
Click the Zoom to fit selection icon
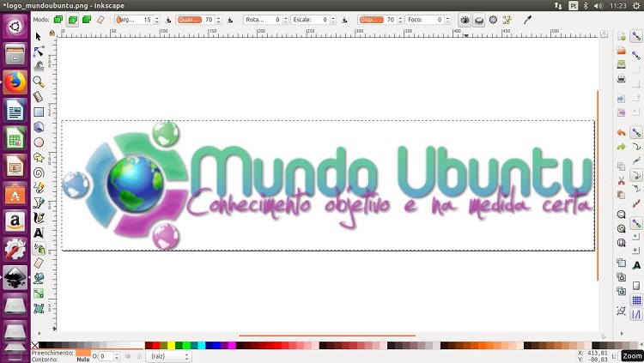(621, 215)
